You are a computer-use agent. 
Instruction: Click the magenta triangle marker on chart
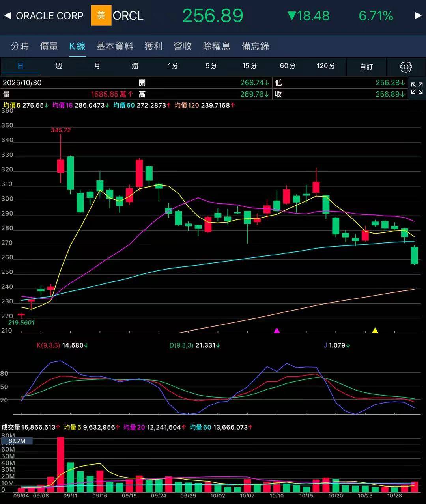tap(277, 330)
